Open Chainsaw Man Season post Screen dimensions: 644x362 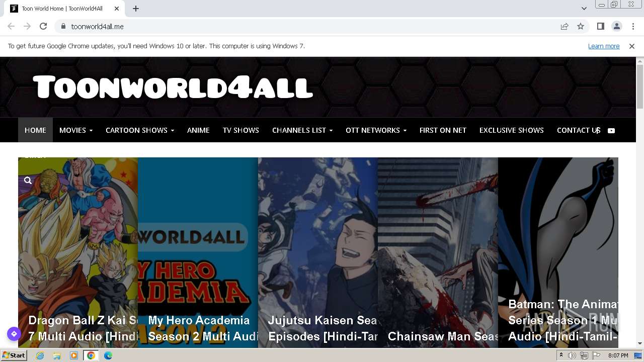coord(443,336)
